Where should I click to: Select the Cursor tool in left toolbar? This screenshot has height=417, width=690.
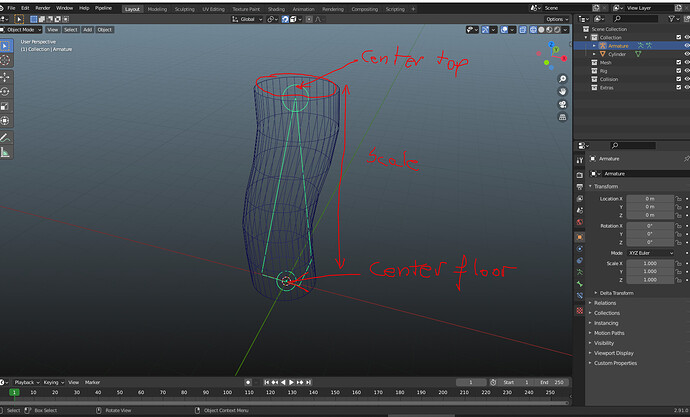(5, 60)
